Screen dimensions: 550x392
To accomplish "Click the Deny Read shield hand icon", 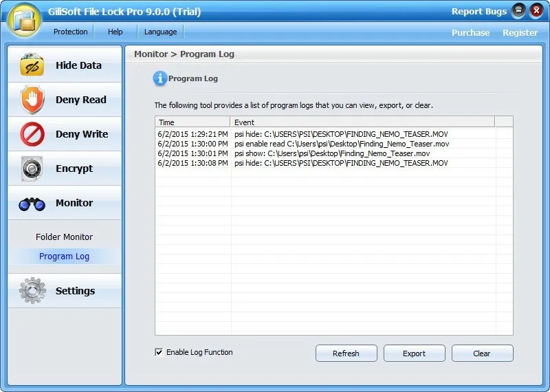I will coord(32,100).
